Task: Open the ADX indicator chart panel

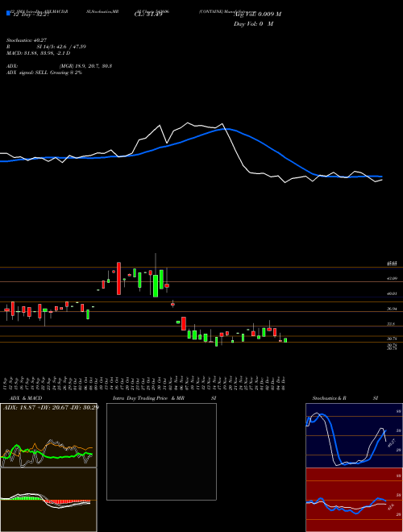Action: 48,435
